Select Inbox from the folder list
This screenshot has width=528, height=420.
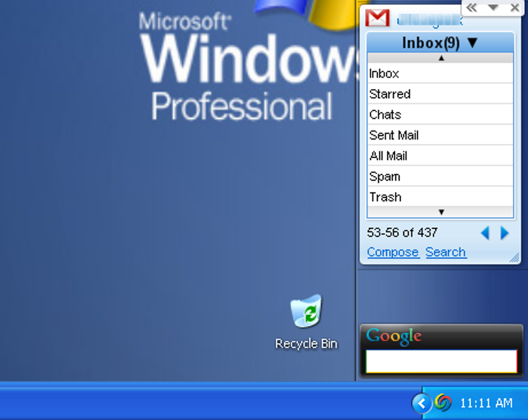tap(441, 73)
